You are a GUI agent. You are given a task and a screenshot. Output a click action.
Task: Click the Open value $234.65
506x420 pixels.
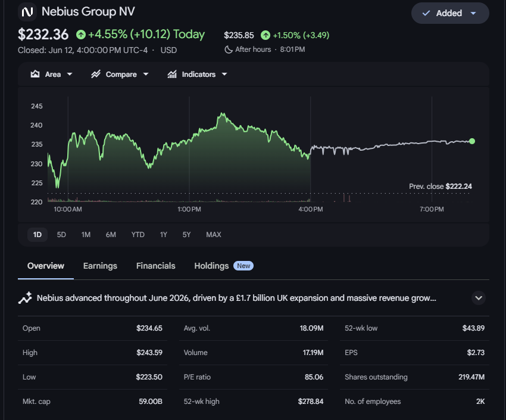click(x=149, y=328)
